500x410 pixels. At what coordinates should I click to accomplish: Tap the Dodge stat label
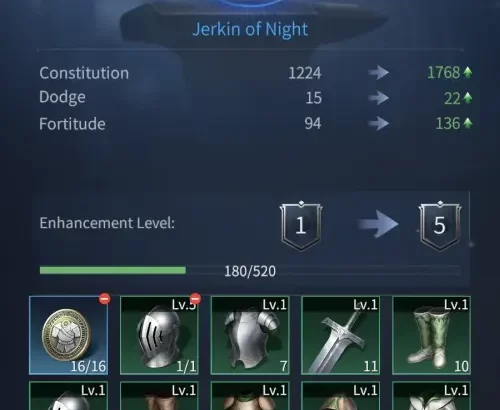pos(62,97)
